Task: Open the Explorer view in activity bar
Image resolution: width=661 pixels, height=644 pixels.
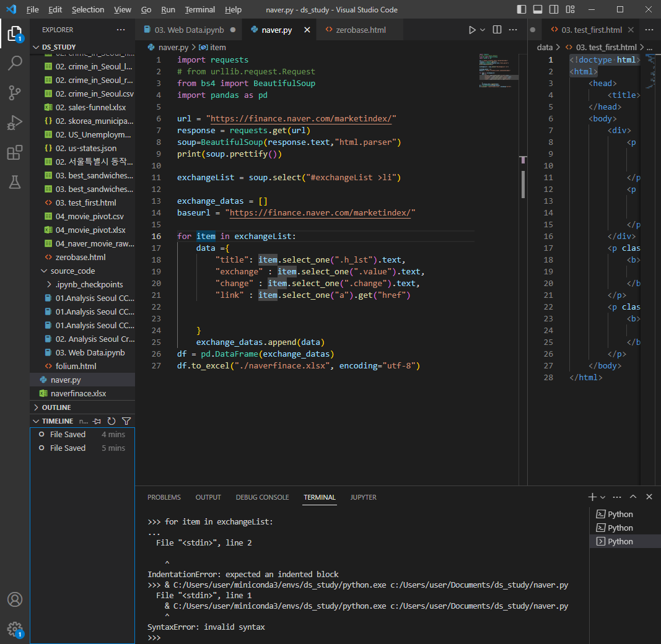Action: (15, 33)
